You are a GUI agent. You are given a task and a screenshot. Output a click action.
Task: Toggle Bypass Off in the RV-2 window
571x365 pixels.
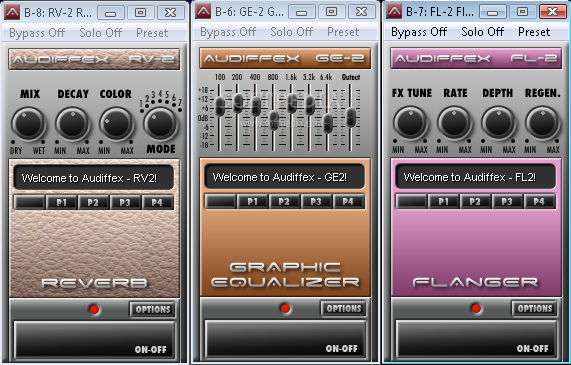[x=37, y=33]
